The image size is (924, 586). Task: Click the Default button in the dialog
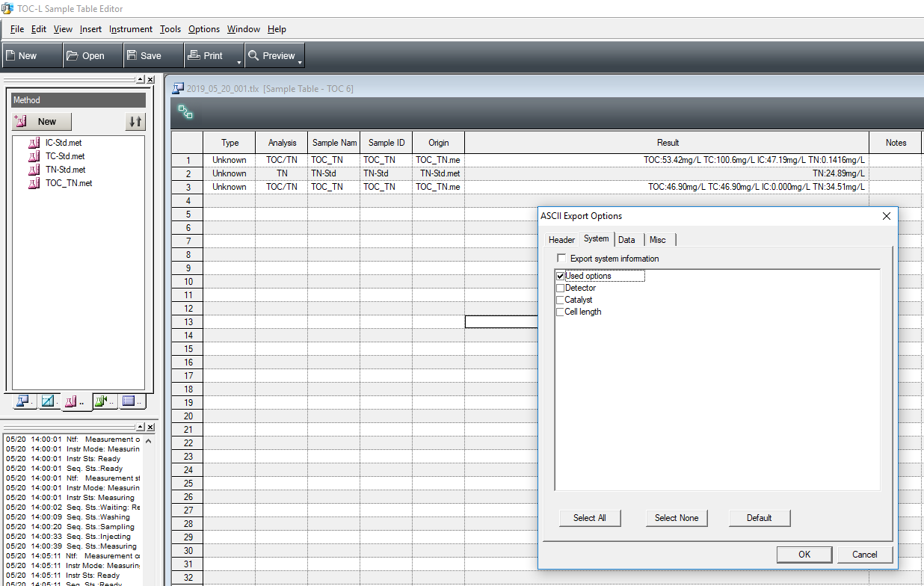tap(759, 518)
